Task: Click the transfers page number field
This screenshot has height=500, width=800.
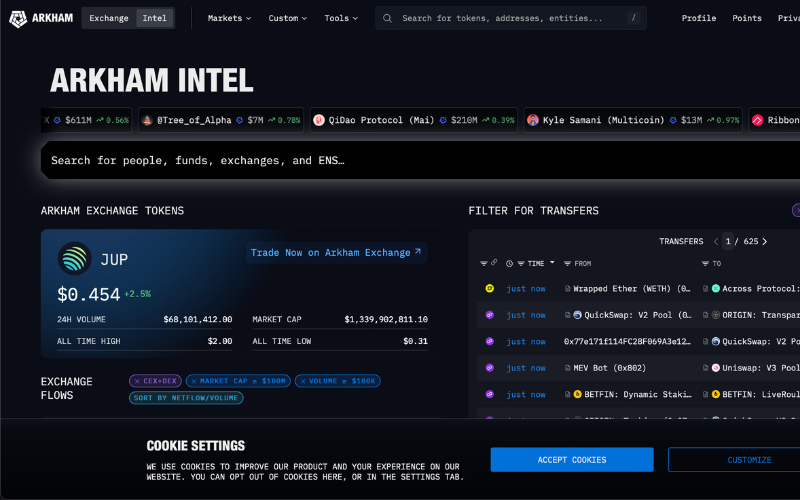Action: click(x=728, y=241)
